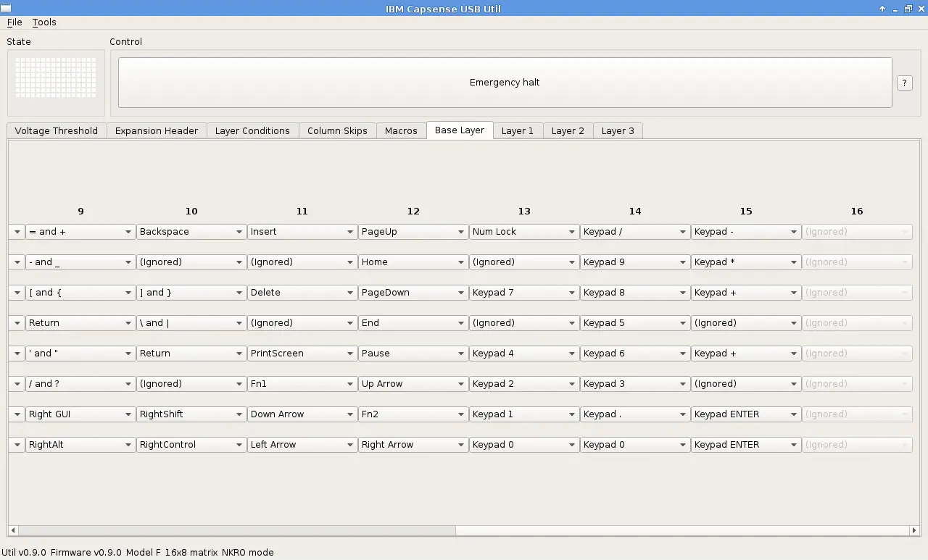Expand the 'Keypad .' dropdown
Viewport: 928px width, 560px height.
634,414
